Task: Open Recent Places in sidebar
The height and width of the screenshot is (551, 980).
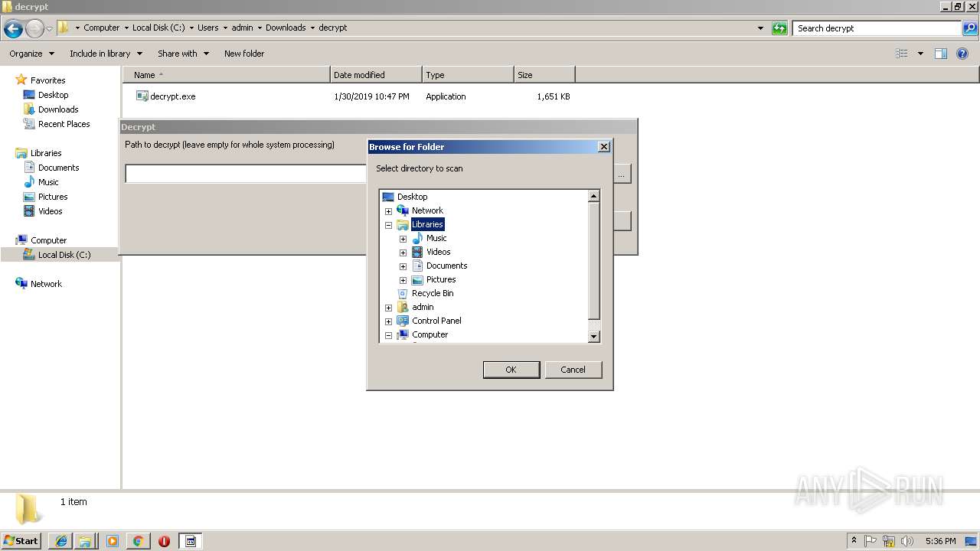Action: point(64,124)
